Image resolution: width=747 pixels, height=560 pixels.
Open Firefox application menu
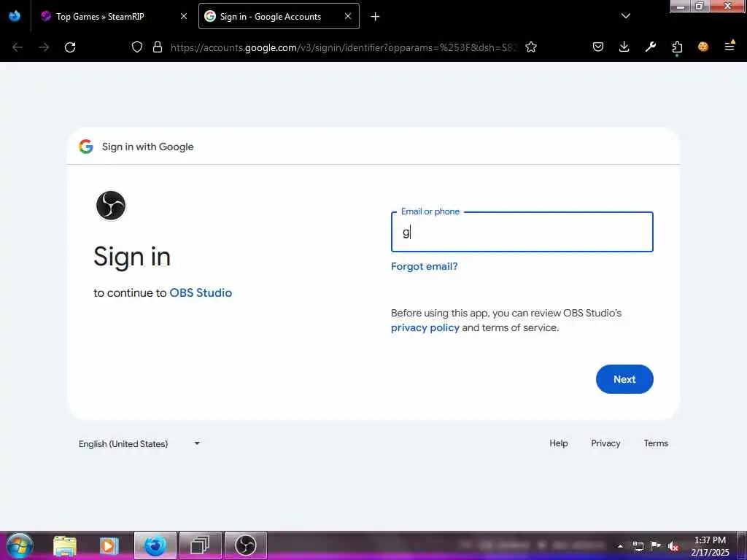click(x=729, y=47)
